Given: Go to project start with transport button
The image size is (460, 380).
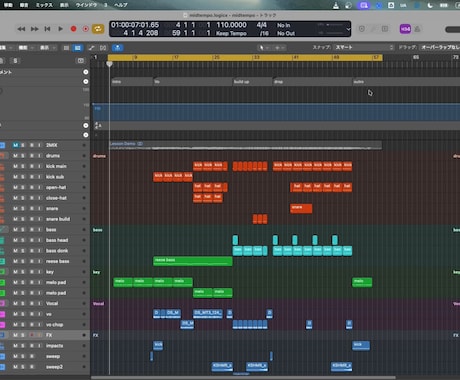Looking at the screenshot, I should point(47,29).
